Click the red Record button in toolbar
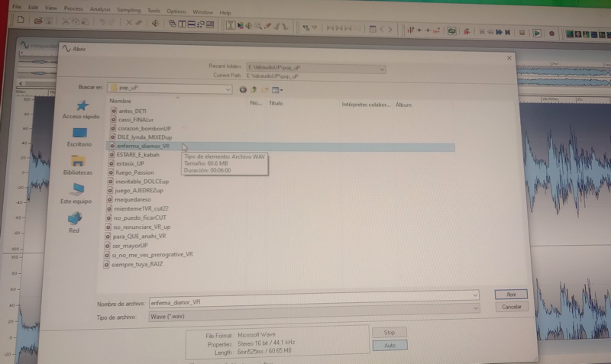The width and height of the screenshot is (611, 364). (x=551, y=34)
